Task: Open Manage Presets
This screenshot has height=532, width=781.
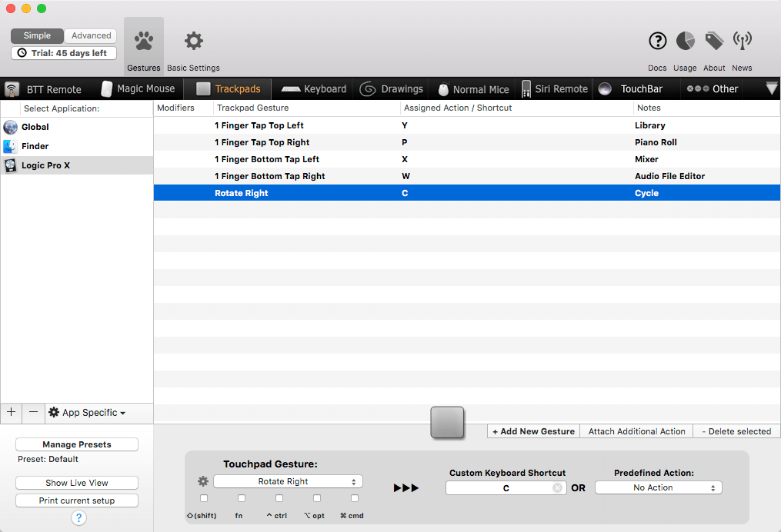Action: (x=77, y=444)
